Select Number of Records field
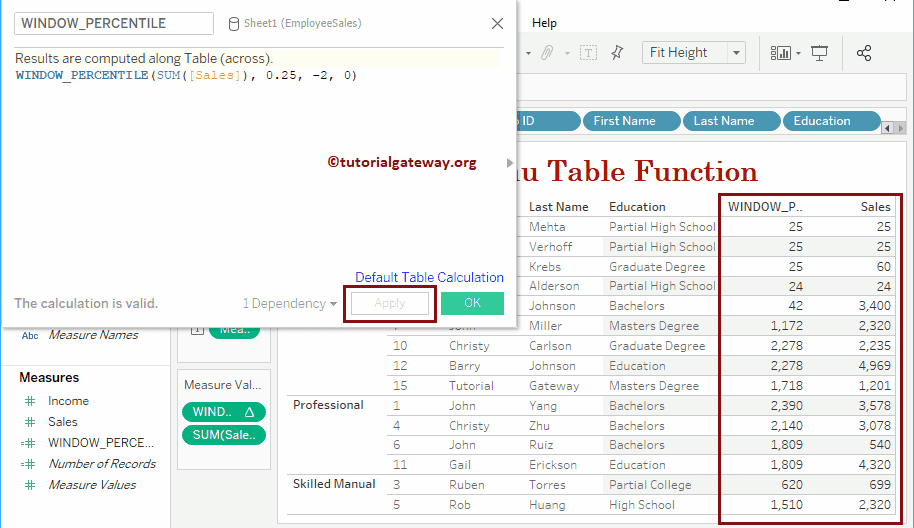Viewport: 914px width, 528px height. click(102, 464)
